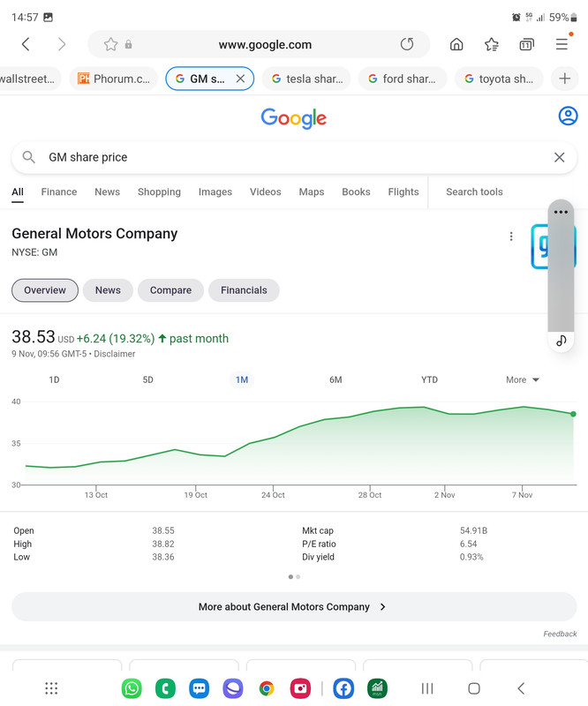Select the YTD chart range
The height and width of the screenshot is (706, 588).
(x=429, y=379)
